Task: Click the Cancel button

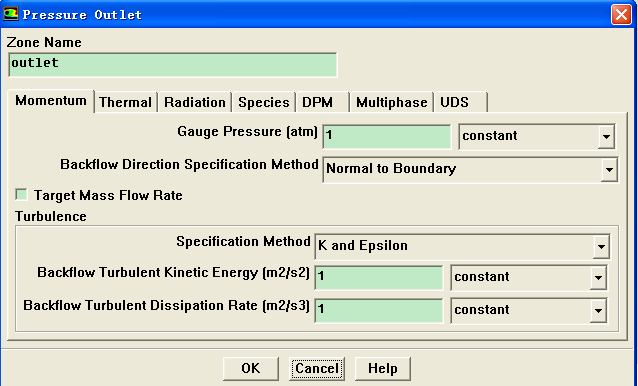Action: tap(317, 369)
